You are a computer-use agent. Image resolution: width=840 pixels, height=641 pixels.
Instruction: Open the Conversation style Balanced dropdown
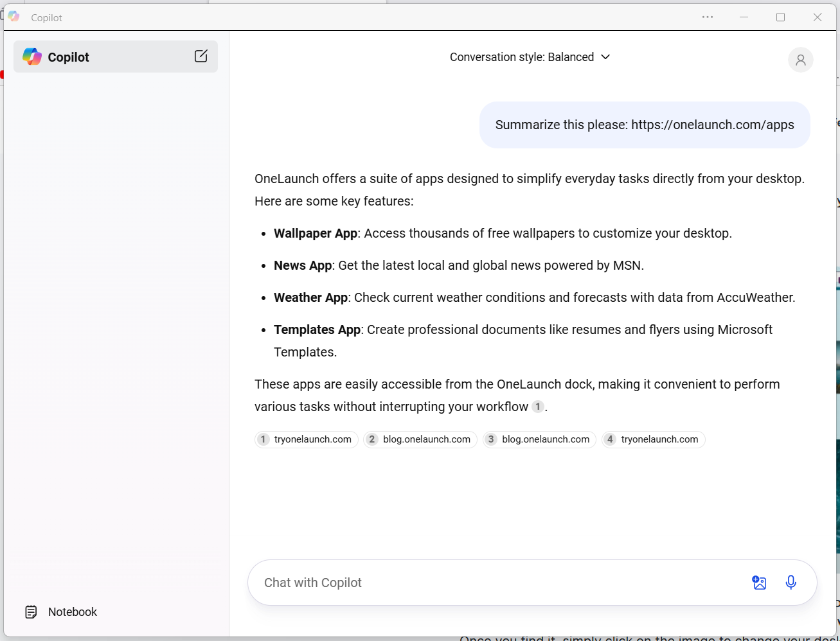523,57
